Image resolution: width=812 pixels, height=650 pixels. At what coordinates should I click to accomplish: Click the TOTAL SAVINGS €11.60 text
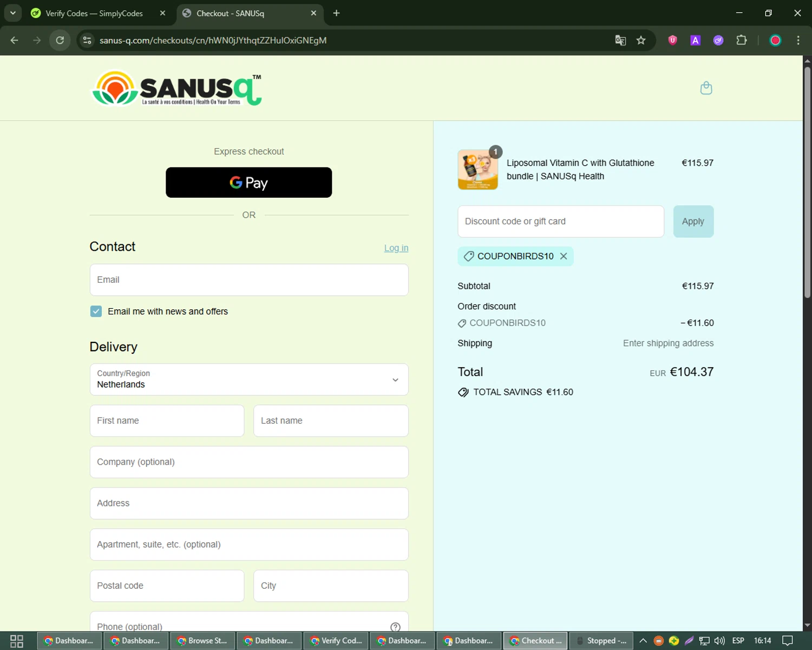523,392
